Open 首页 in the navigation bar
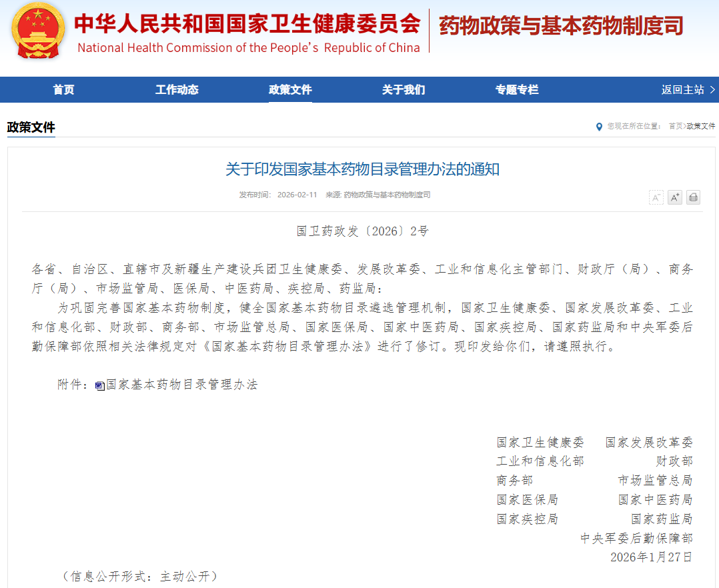Screen dimensions: 719x588 (x=63, y=90)
